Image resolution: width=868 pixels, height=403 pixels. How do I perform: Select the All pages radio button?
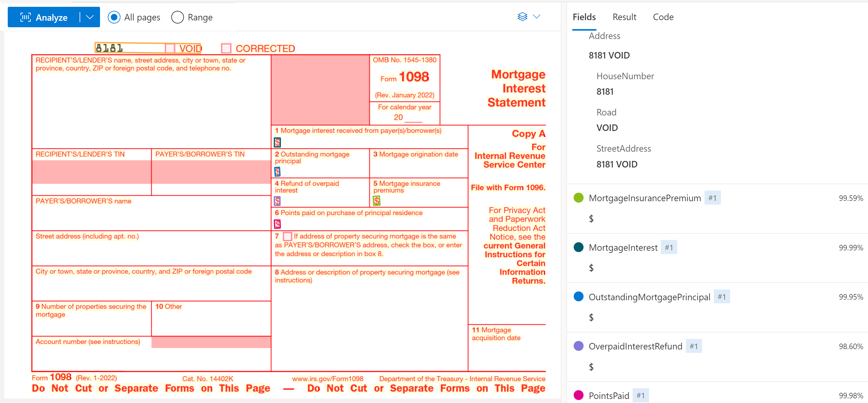click(113, 17)
